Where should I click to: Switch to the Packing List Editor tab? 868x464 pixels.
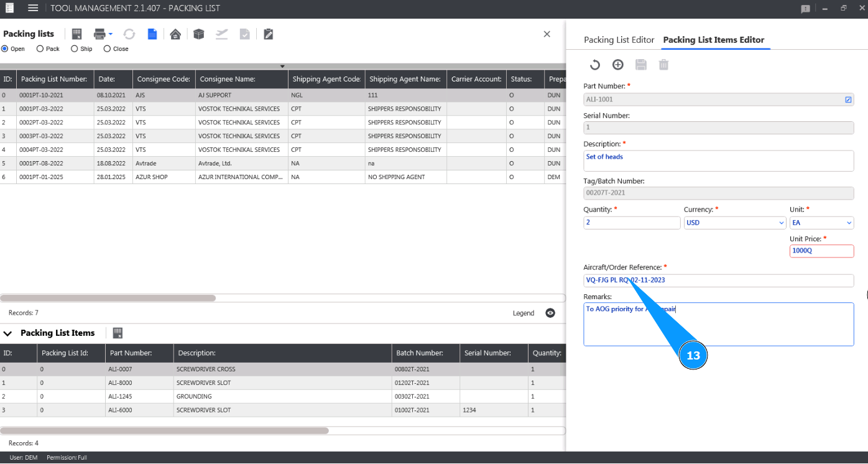point(619,40)
